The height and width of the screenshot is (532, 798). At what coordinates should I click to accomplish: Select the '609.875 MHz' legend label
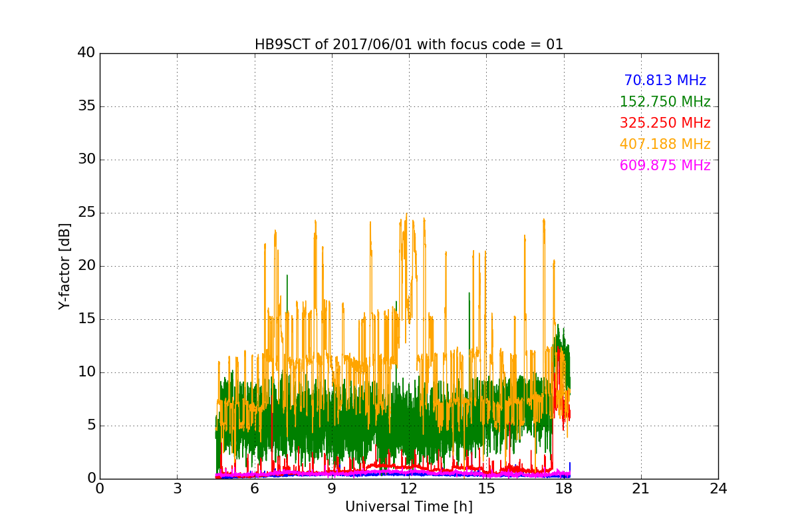pos(665,166)
